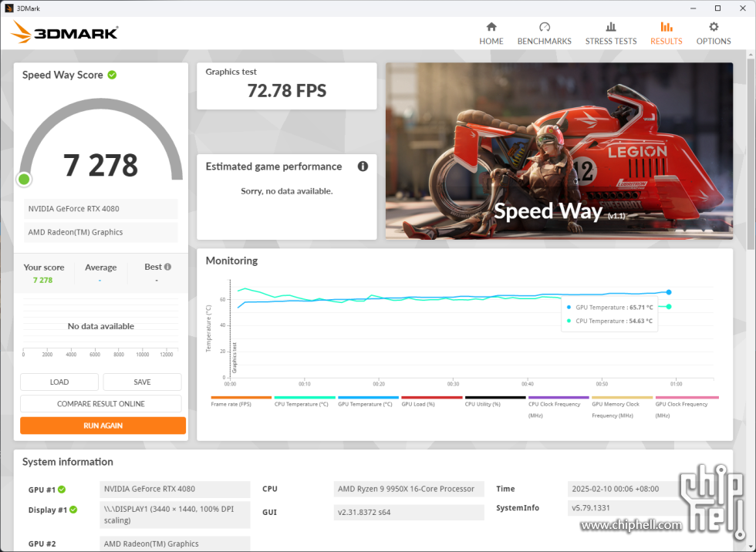Click the 3DMark logo
756x552 pixels.
(x=65, y=32)
